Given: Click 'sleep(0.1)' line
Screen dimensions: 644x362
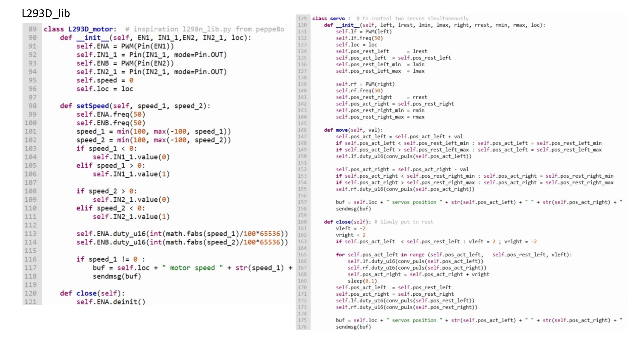Looking at the screenshot, I should (362, 281).
